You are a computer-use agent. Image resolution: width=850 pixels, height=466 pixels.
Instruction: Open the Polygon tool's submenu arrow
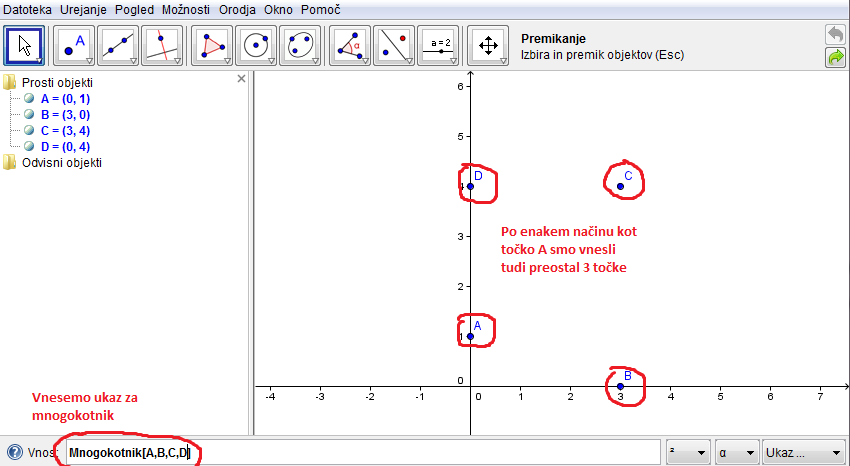click(x=228, y=61)
